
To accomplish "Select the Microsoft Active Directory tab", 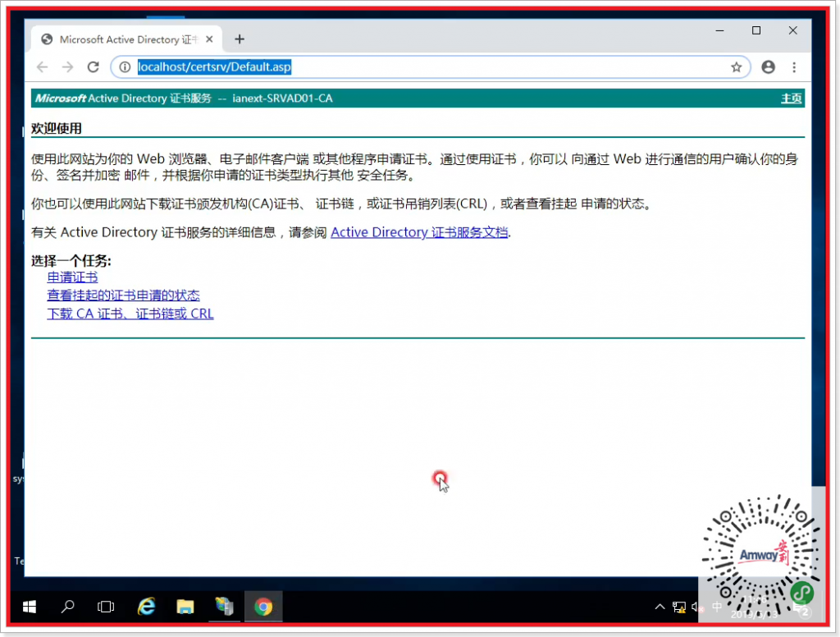I will [x=123, y=39].
